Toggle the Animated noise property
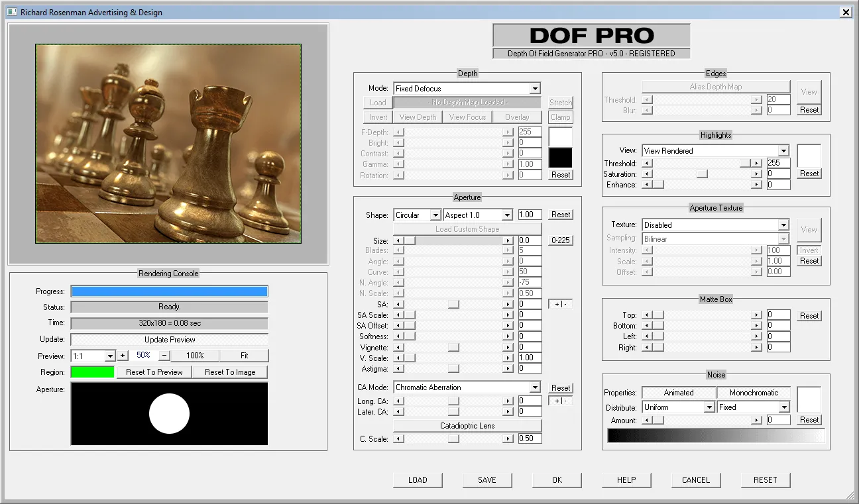859x504 pixels. click(x=679, y=392)
